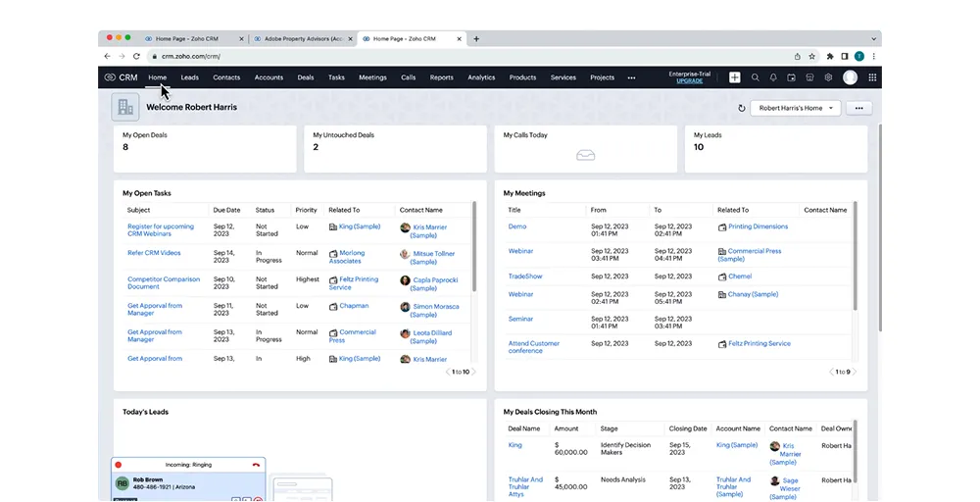The height and width of the screenshot is (502, 980).
Task: Open the Projects module tab
Action: tap(602, 77)
